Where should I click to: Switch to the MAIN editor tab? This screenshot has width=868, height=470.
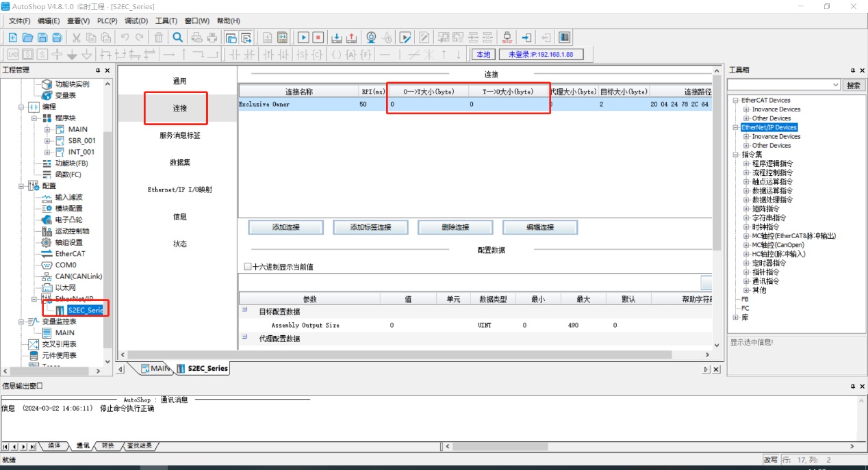pyautogui.click(x=156, y=369)
